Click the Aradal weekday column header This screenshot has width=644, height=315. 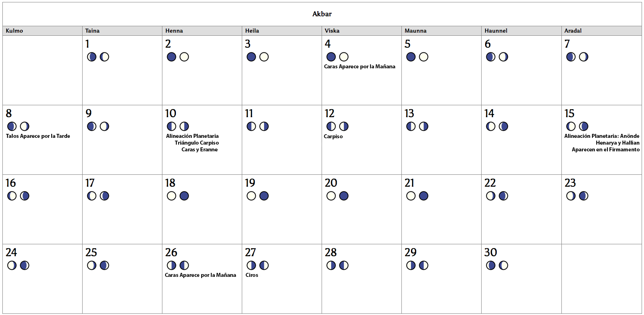tap(573, 31)
